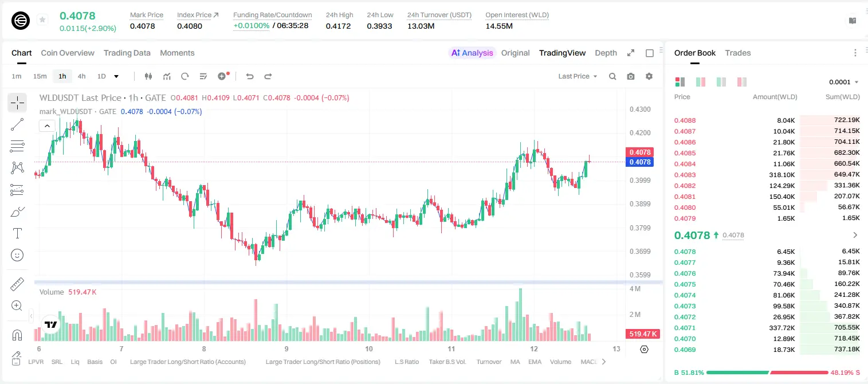Show only sell orders in order book

click(742, 82)
